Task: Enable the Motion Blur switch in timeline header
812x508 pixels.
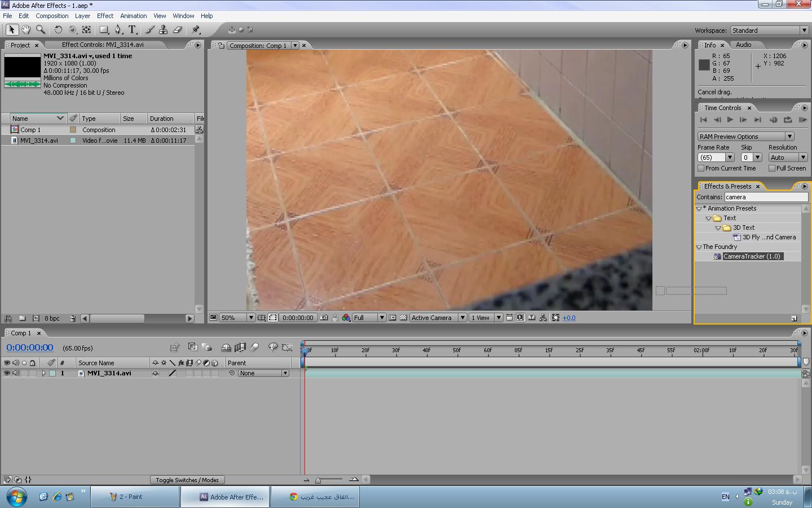Action: (x=254, y=348)
